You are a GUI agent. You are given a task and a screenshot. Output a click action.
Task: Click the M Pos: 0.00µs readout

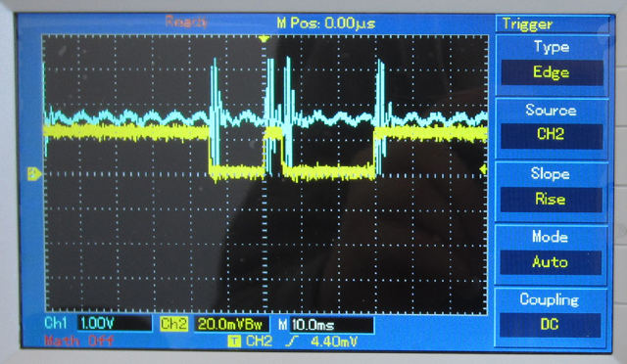[x=326, y=23]
